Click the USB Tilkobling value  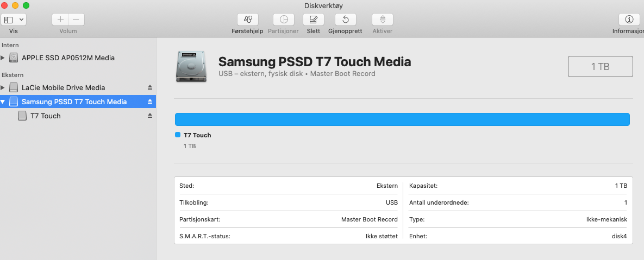coord(392,202)
